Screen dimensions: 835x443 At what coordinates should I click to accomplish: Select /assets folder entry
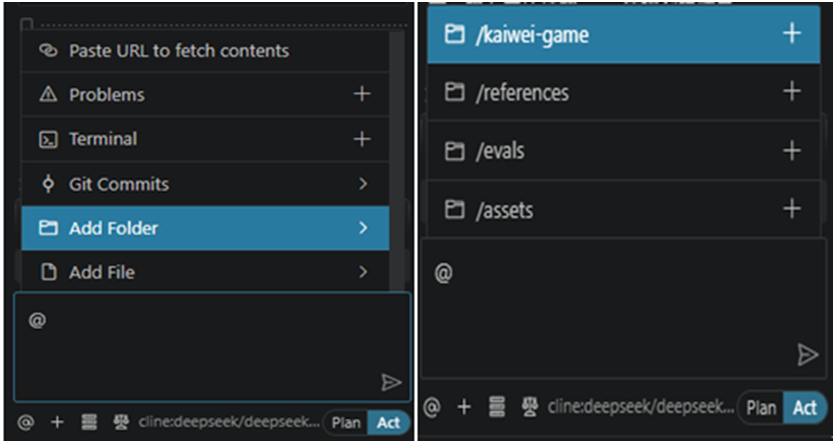pos(623,209)
